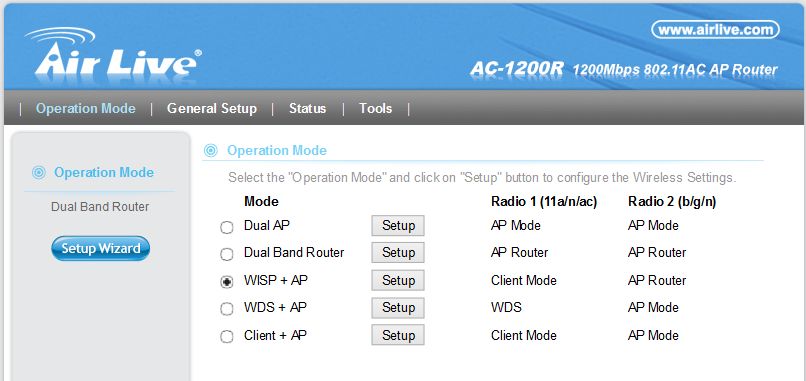Click the "WDS" Radio 1 value
Image resolution: width=806 pixels, height=381 pixels.
coord(506,307)
